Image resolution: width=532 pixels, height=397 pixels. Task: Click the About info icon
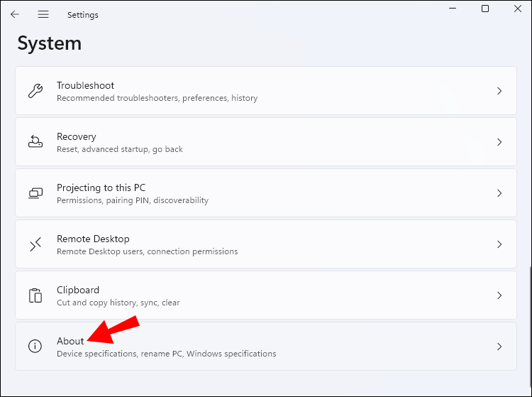(x=35, y=347)
